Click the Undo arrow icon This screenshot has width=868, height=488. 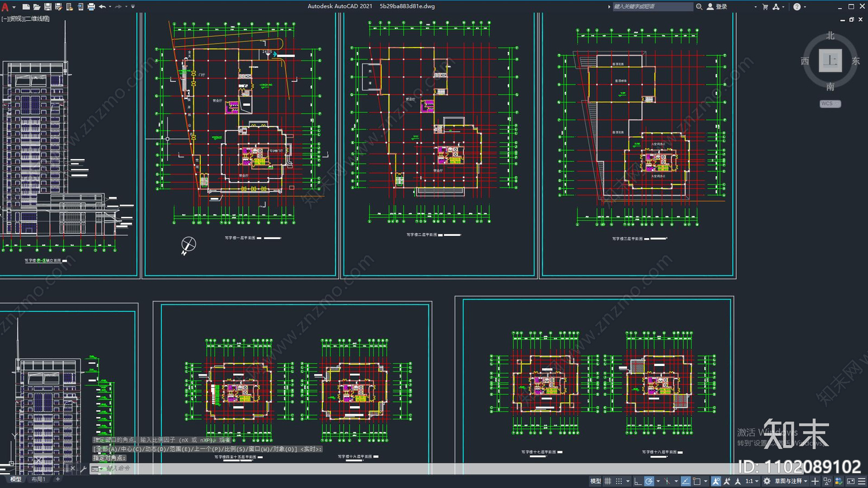click(x=102, y=7)
